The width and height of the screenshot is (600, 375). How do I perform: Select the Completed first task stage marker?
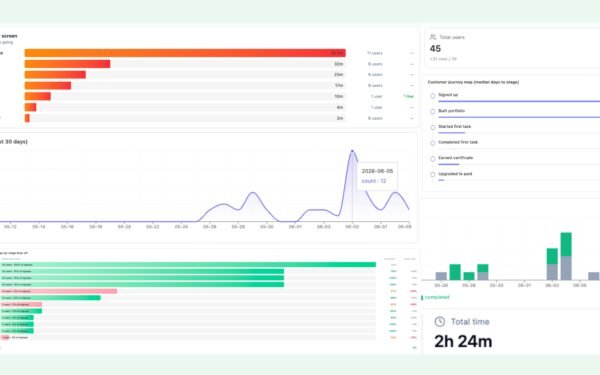tap(432, 143)
